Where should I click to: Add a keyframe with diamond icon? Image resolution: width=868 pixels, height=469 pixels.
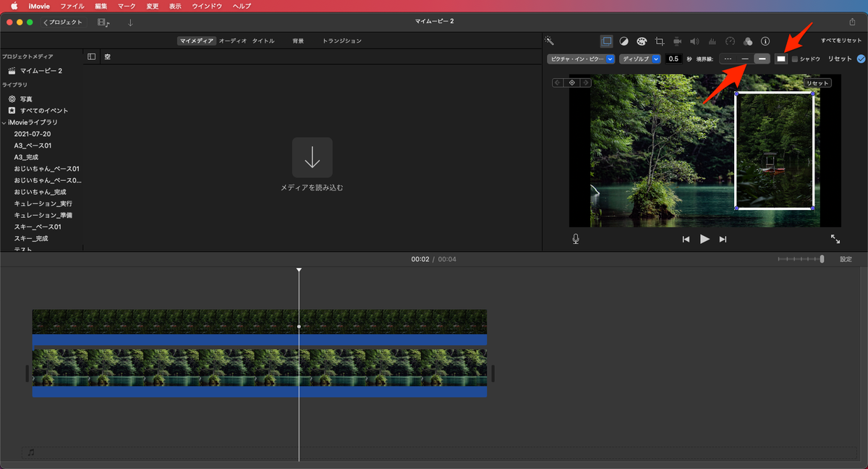click(571, 83)
